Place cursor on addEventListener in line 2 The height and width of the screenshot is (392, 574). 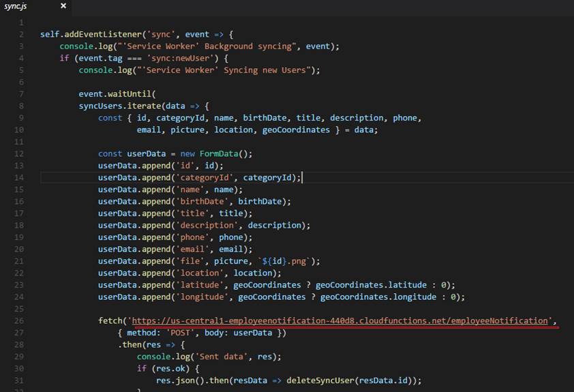103,34
